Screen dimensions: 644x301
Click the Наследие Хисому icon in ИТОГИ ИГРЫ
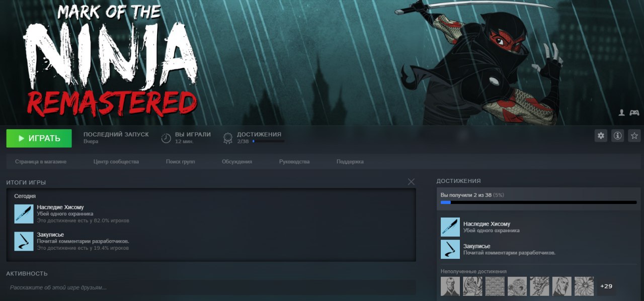[x=24, y=214]
